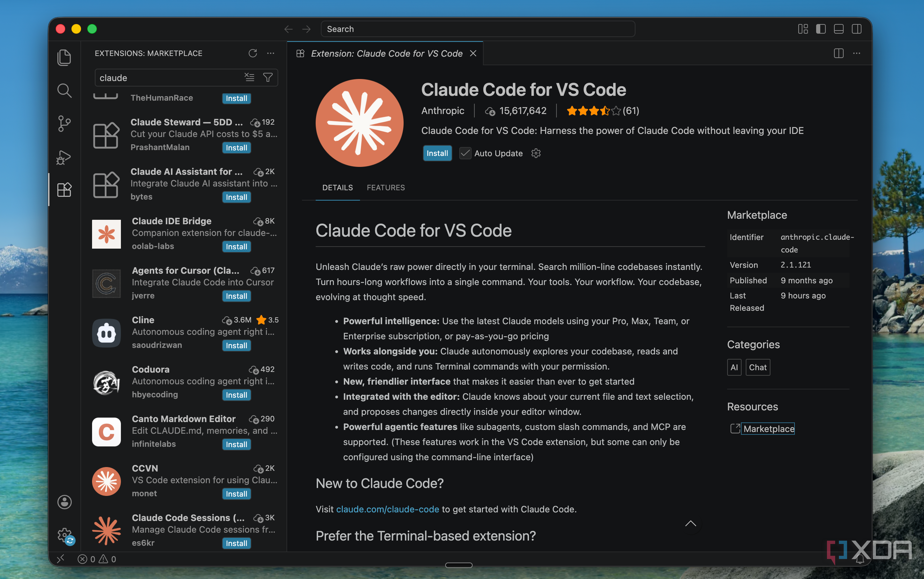
Task: Switch to the FEATURES tab
Action: 386,188
